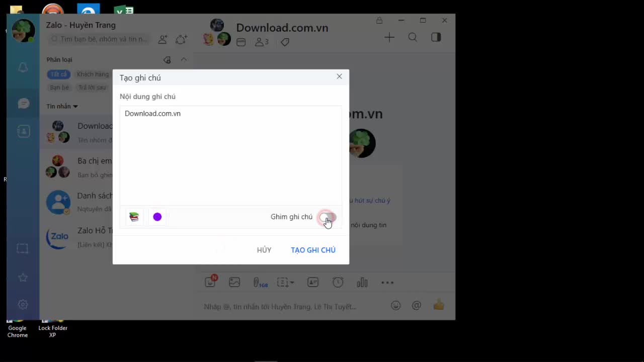Open the Ba chị em conversation
Screen dimensions: 644x362
(x=76, y=167)
